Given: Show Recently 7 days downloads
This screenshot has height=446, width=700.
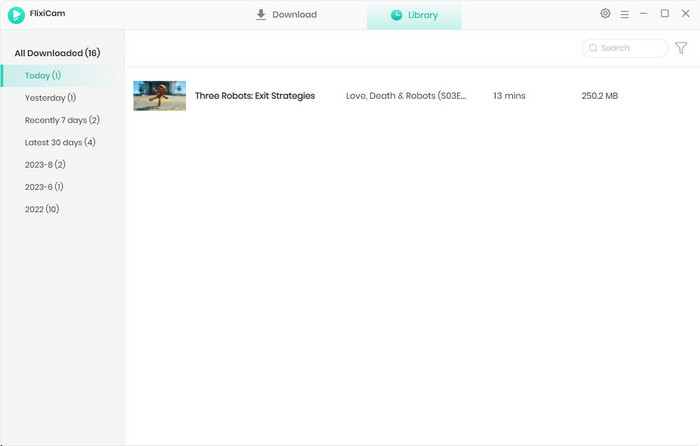Looking at the screenshot, I should [x=62, y=120].
